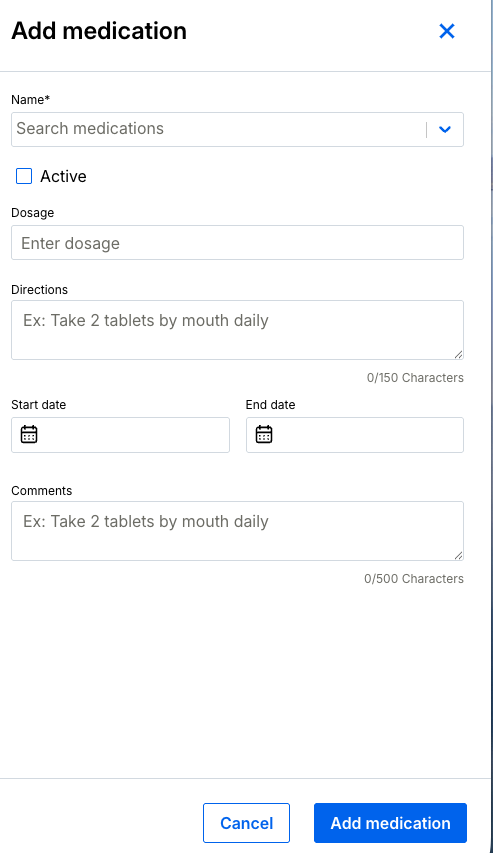493x853 pixels.
Task: Grab the Directions textarea resize handle
Action: [459, 355]
